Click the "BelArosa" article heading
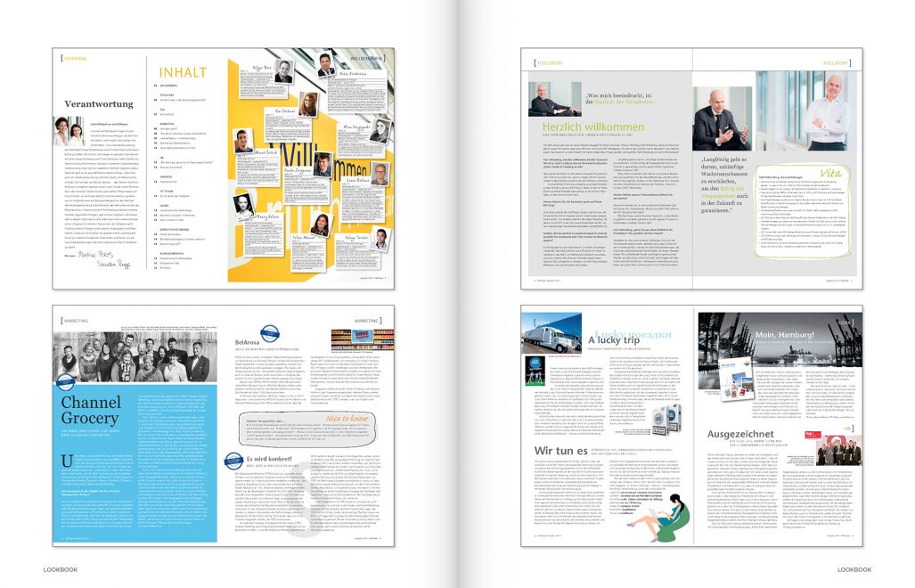Screen dimensions: 915x588 246,342
